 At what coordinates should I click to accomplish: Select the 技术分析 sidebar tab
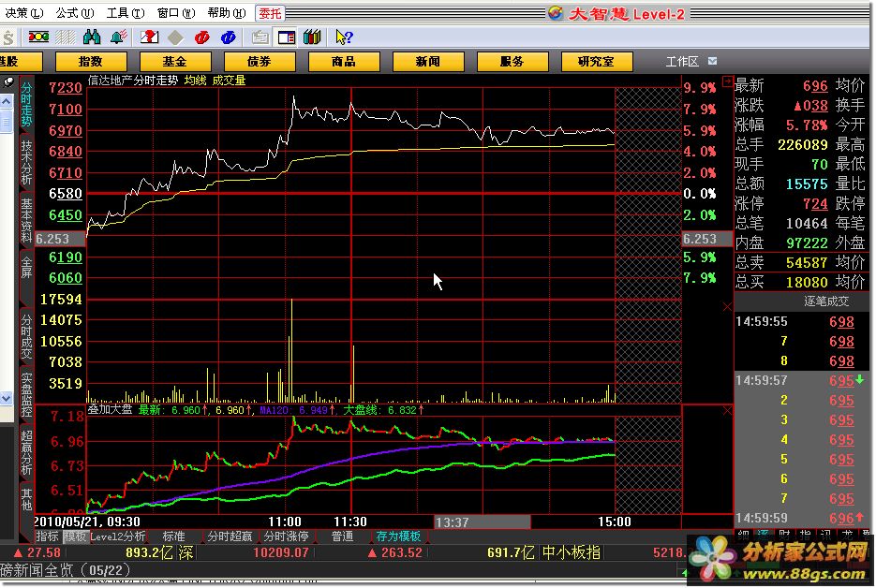[26, 165]
